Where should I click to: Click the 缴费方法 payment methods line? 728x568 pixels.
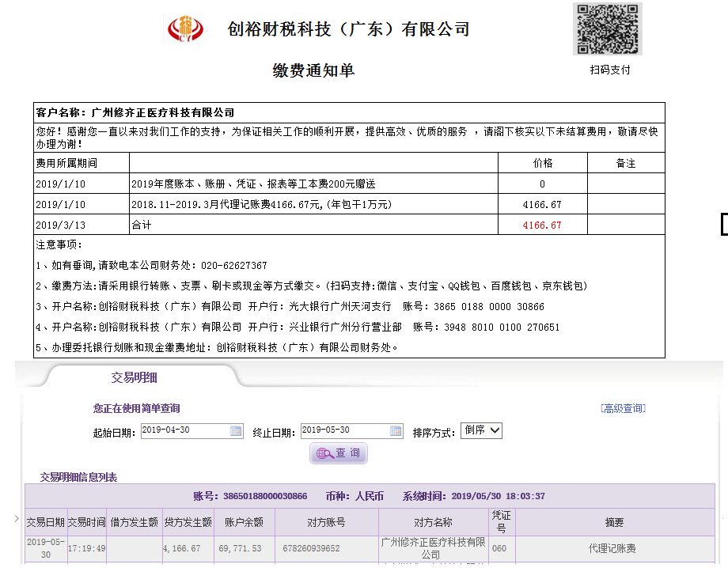pos(312,286)
